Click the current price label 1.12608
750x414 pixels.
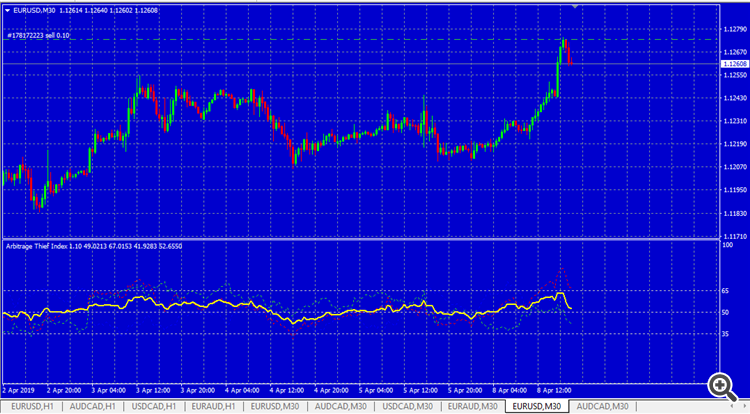point(735,64)
